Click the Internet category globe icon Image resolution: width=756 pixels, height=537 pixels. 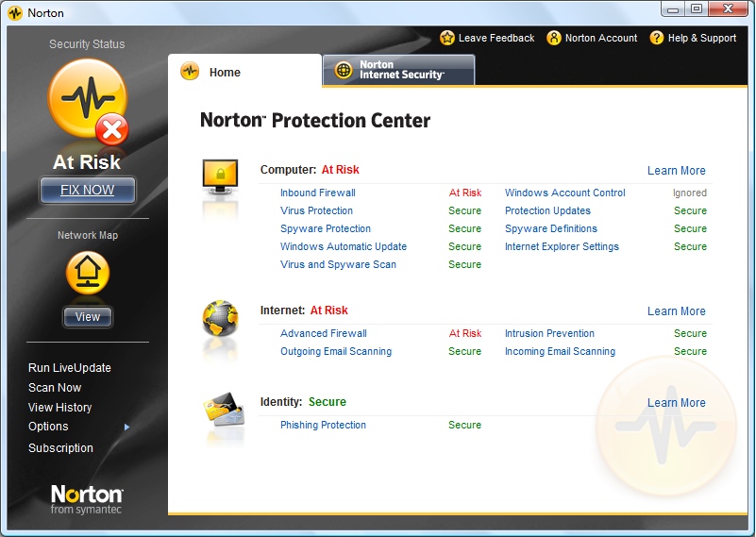(x=220, y=319)
